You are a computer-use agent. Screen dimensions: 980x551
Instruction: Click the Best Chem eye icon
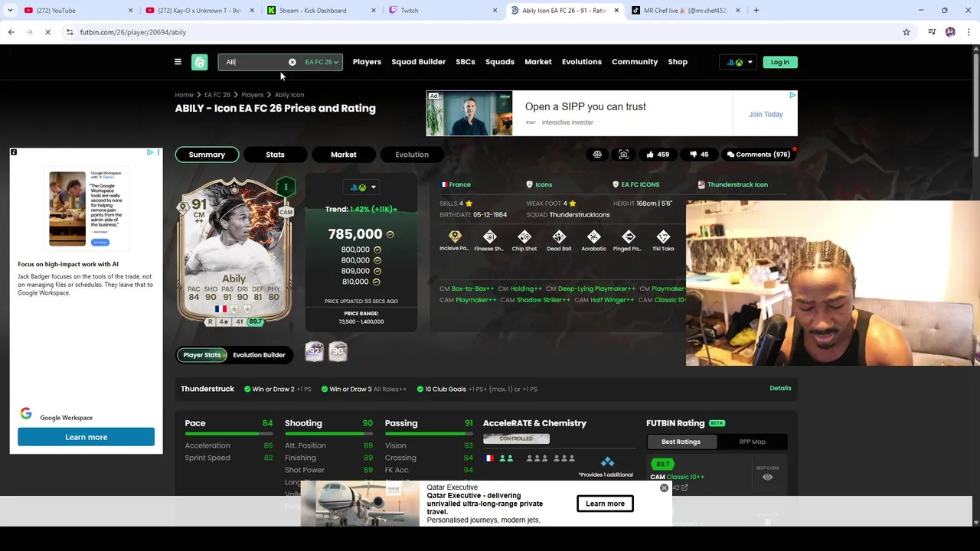click(767, 478)
